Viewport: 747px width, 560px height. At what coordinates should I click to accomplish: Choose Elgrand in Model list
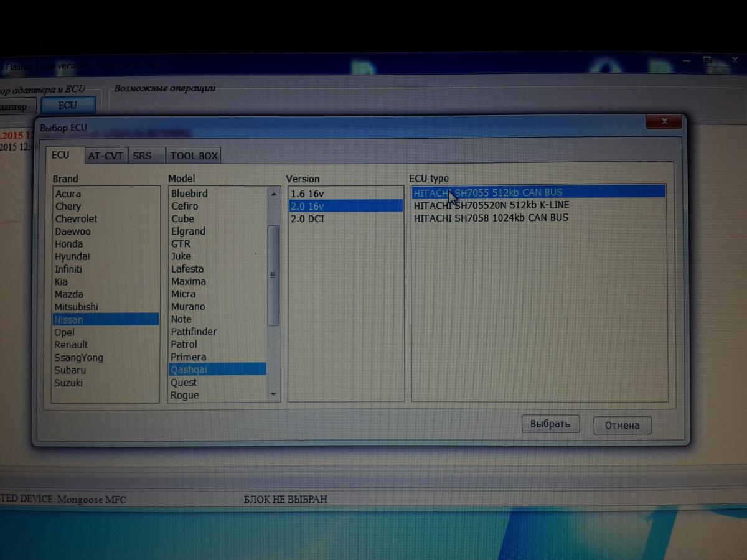[218, 231]
